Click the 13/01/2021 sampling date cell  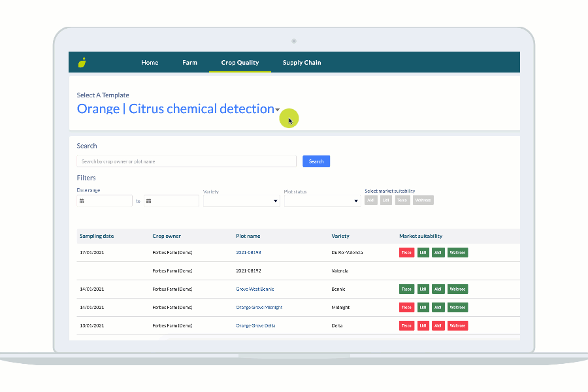point(92,325)
